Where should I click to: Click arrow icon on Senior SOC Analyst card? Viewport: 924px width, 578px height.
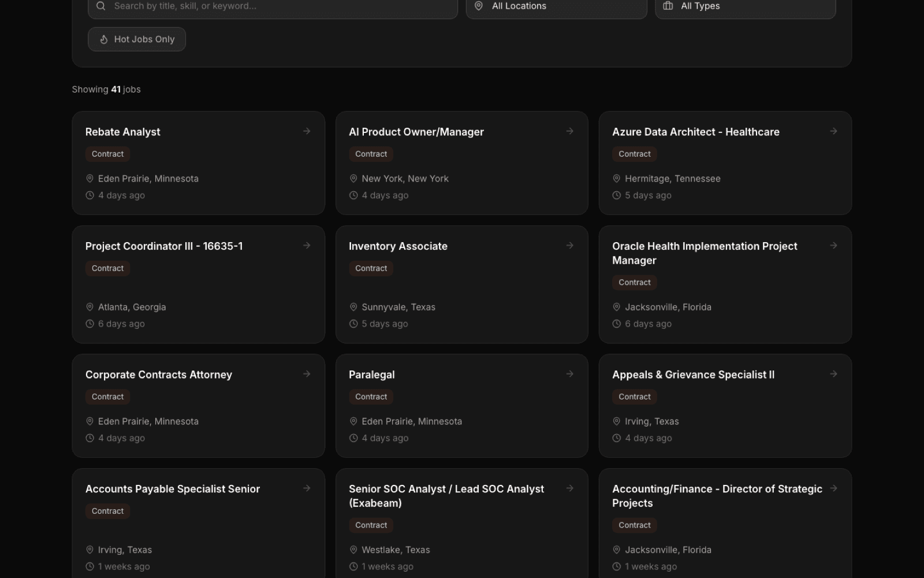tap(570, 488)
